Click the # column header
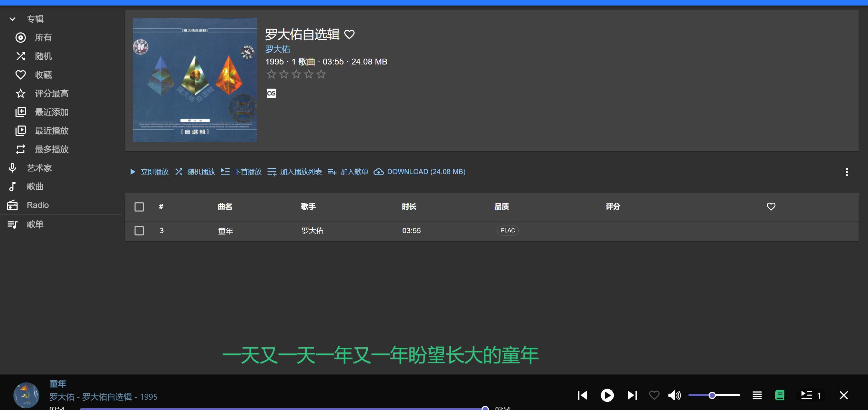Viewport: 868px width, 410px height. [x=161, y=207]
